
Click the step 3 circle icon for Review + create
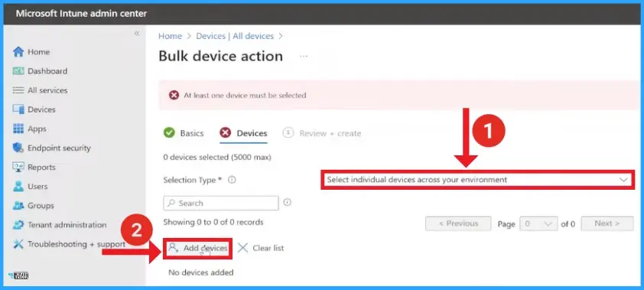[x=288, y=132]
